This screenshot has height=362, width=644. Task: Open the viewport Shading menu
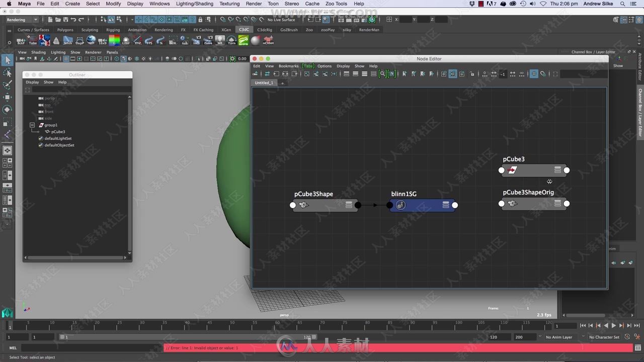pos(38,52)
